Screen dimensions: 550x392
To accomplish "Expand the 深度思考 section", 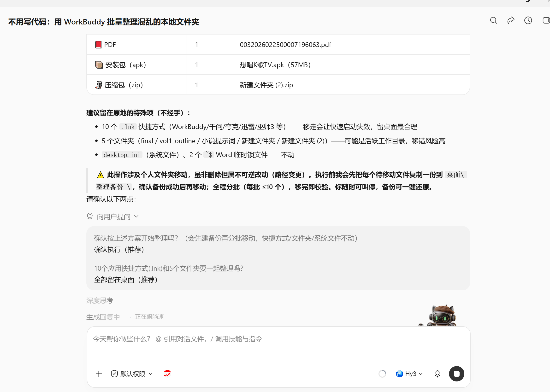I will [x=100, y=300].
